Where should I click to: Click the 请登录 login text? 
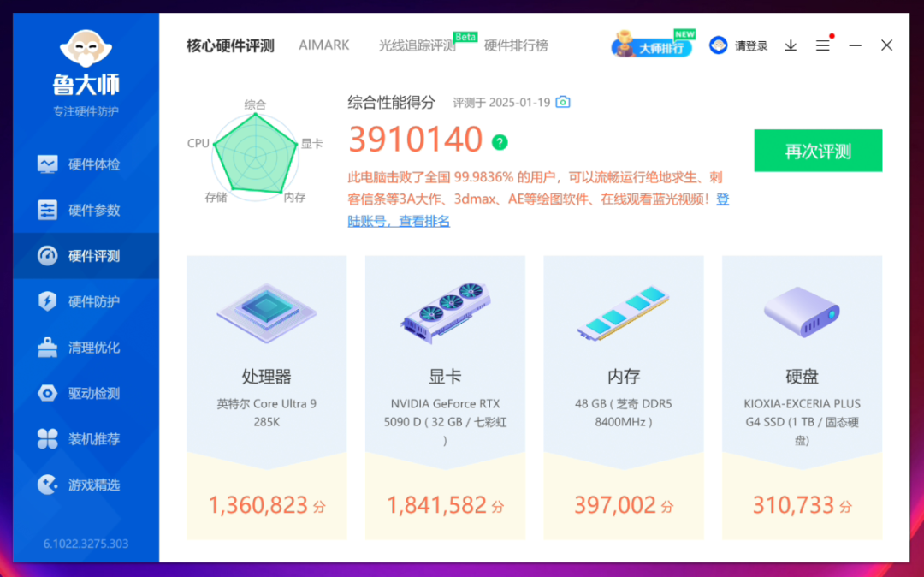click(751, 46)
